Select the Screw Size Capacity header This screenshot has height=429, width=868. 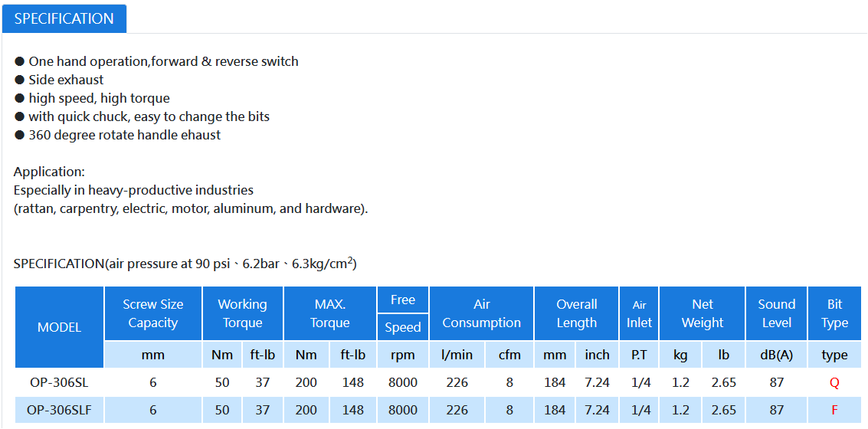[x=152, y=313]
